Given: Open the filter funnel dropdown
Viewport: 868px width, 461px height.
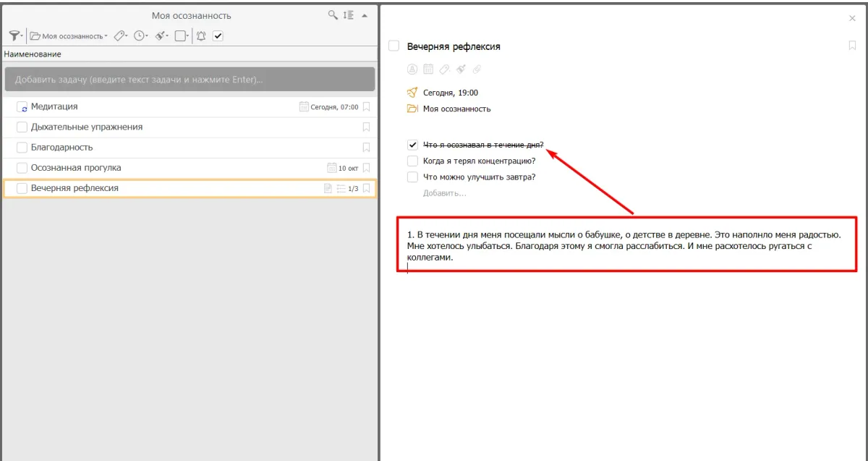Looking at the screenshot, I should tap(15, 35).
